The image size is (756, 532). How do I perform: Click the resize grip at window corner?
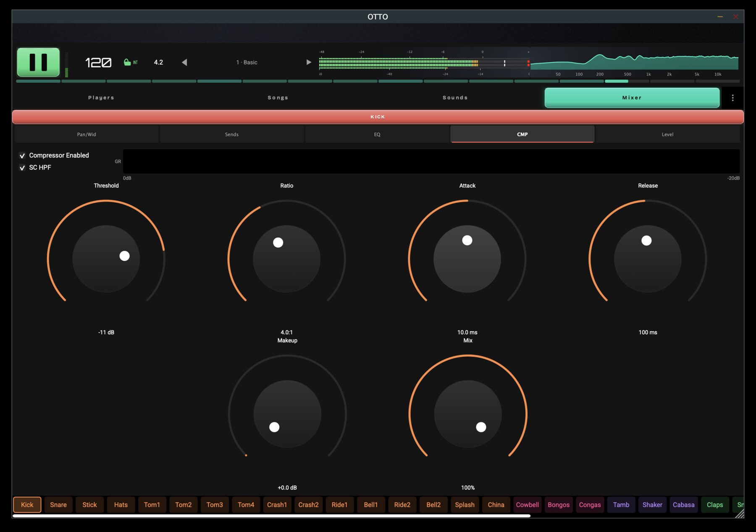(x=740, y=514)
